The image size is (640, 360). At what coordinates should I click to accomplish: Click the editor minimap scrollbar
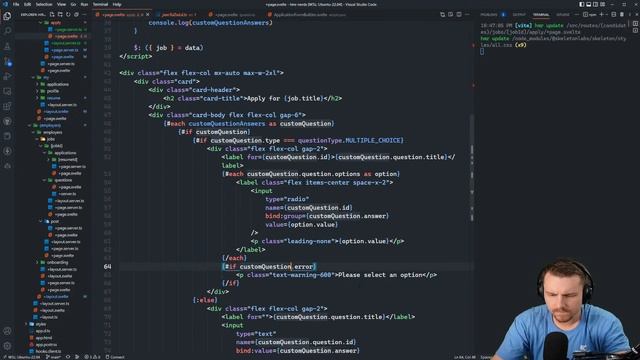(x=472, y=167)
